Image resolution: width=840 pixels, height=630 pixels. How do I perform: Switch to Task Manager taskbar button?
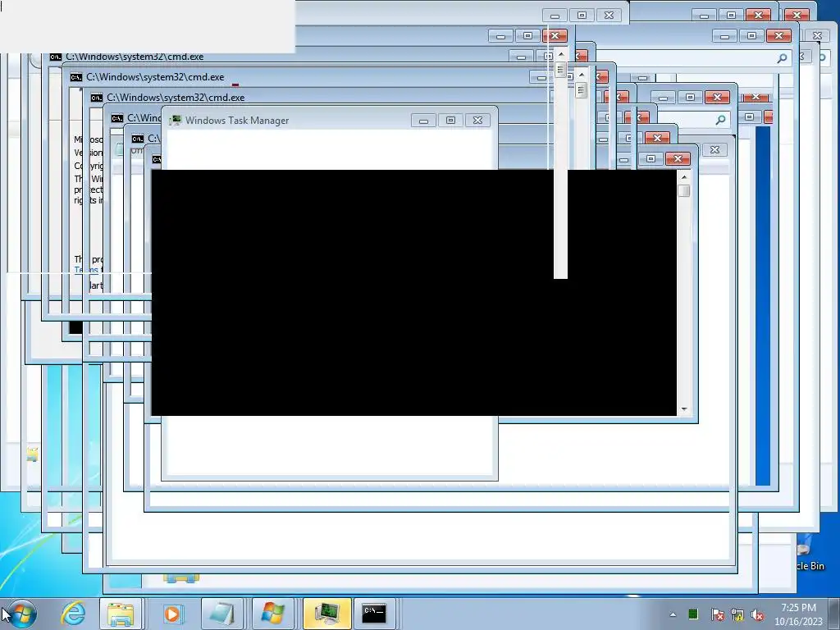coord(326,614)
